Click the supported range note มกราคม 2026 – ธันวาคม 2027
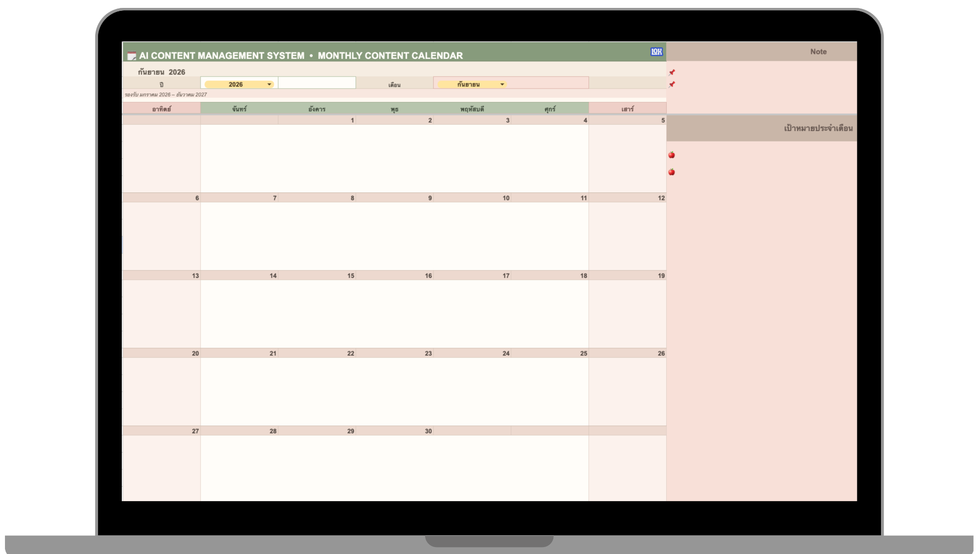Image resolution: width=980 pixels, height=554 pixels. click(166, 94)
